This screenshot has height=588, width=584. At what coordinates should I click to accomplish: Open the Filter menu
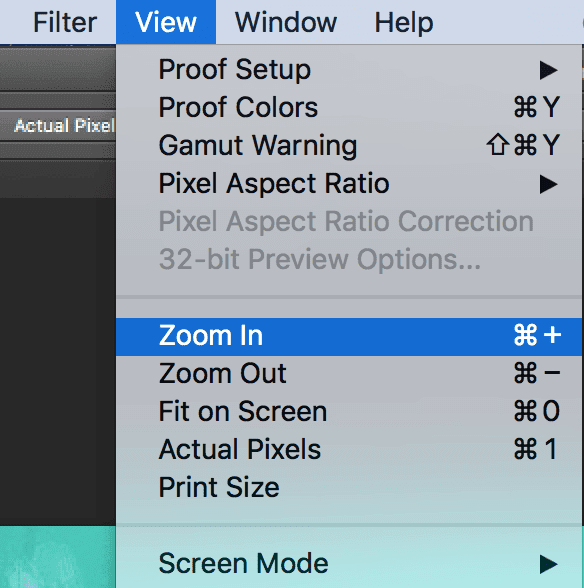(65, 22)
